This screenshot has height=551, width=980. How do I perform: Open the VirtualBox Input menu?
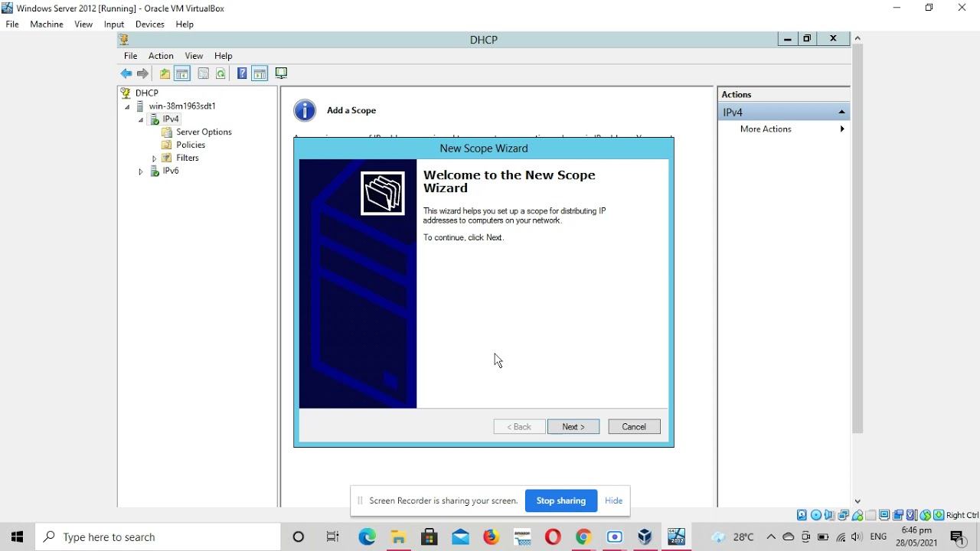click(x=114, y=24)
